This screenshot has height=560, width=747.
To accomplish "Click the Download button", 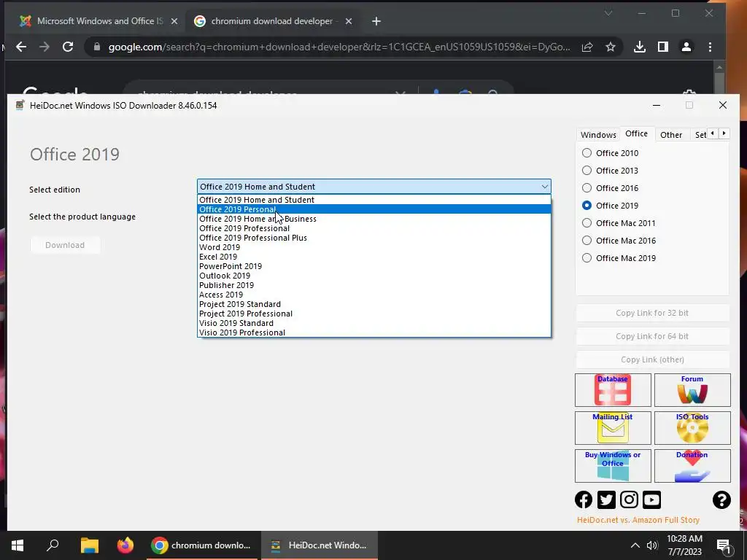I will tap(65, 245).
